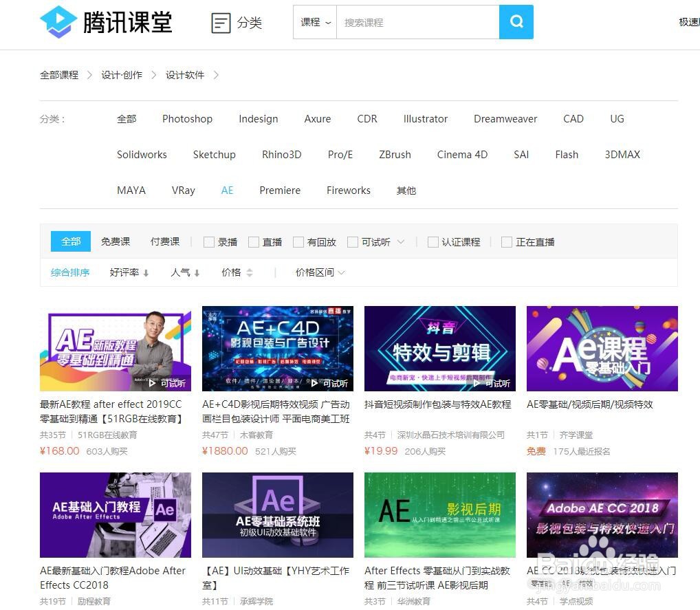
Task: Click the ¥1880.00 price
Action: (225, 451)
